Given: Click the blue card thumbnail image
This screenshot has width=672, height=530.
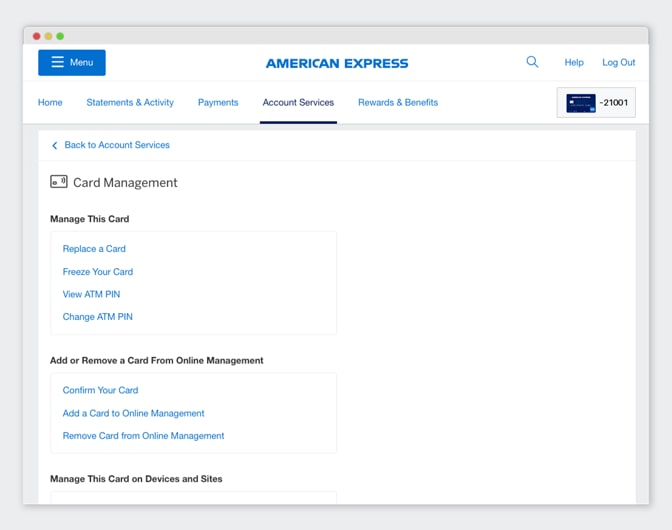Looking at the screenshot, I should 581,103.
